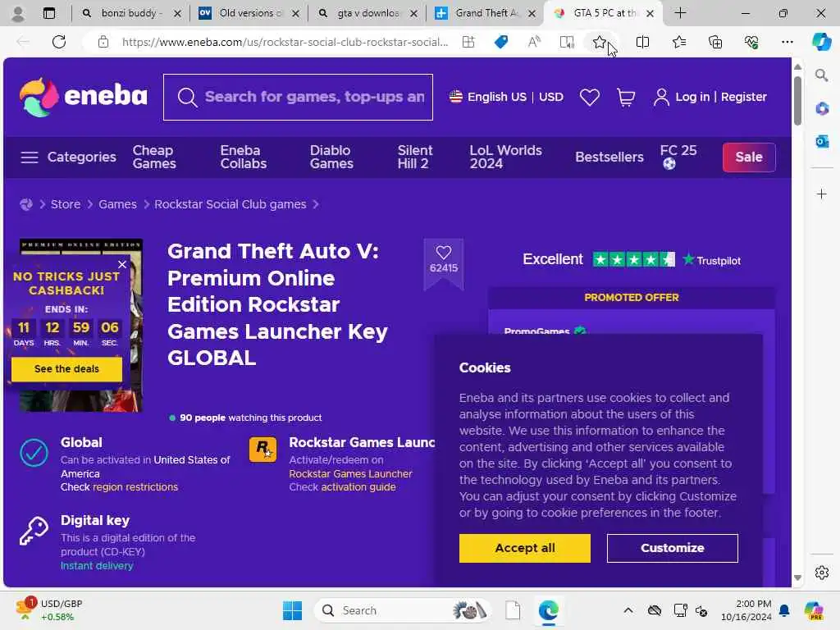Click the Log in link
This screenshot has height=630, width=840.
(x=692, y=97)
